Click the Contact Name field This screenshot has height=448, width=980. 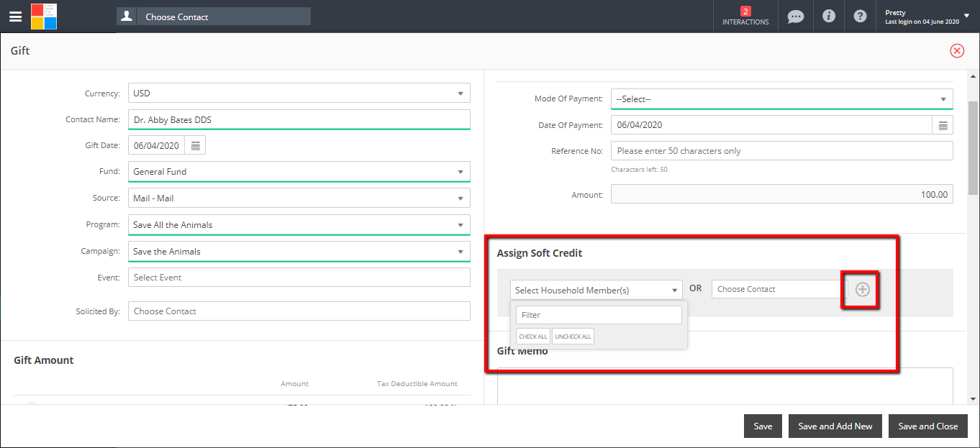[x=299, y=119]
